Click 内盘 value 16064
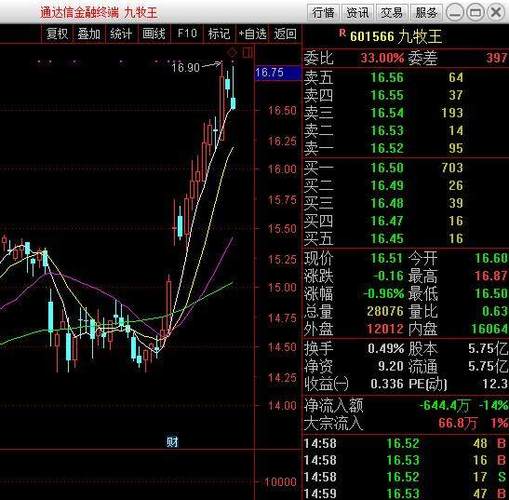Image resolution: width=509 pixels, height=500 pixels. (490, 329)
